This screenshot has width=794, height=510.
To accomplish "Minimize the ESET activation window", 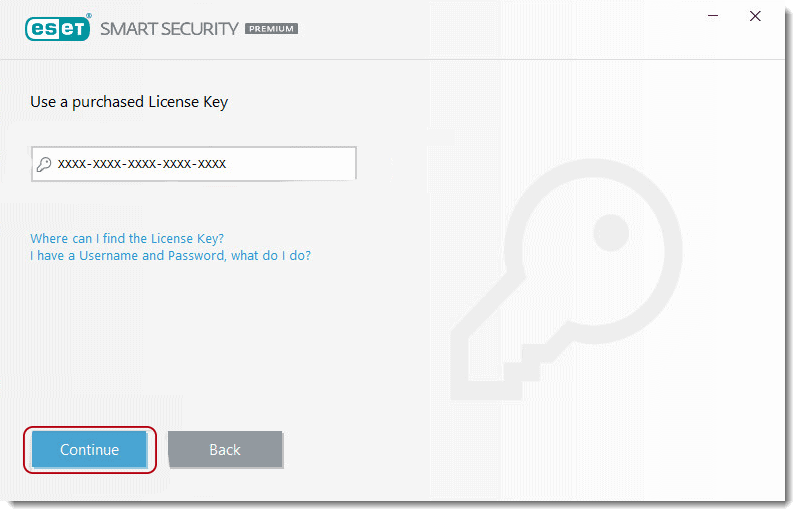I will pos(714,16).
